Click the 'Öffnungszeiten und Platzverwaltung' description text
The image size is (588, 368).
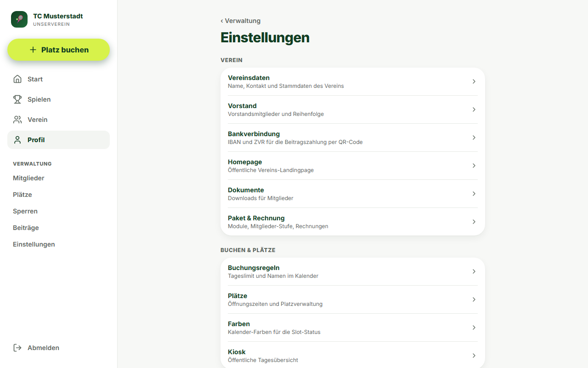275,304
